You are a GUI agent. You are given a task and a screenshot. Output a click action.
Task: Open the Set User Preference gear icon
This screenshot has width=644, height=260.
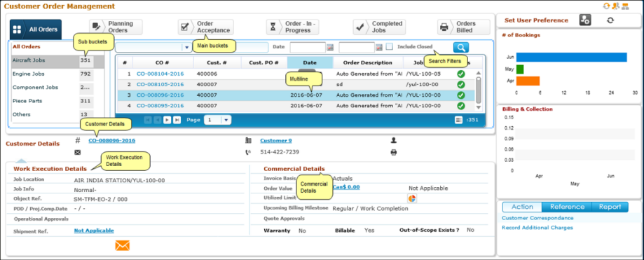click(x=585, y=20)
